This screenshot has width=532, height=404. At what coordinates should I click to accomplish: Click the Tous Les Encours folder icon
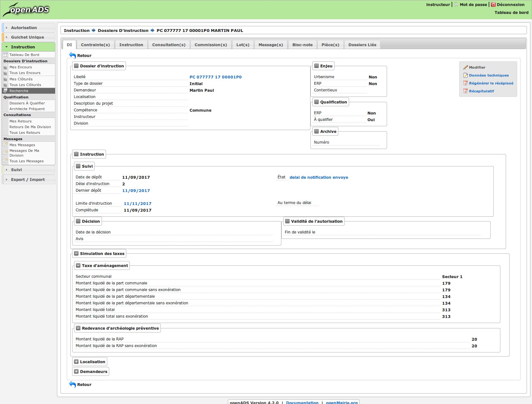pyautogui.click(x=5, y=73)
